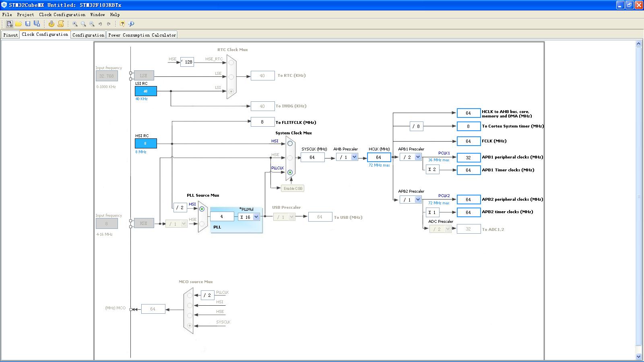This screenshot has height=362, width=644.
Task: Select HSE in the MCO source Mux
Action: tap(190, 315)
